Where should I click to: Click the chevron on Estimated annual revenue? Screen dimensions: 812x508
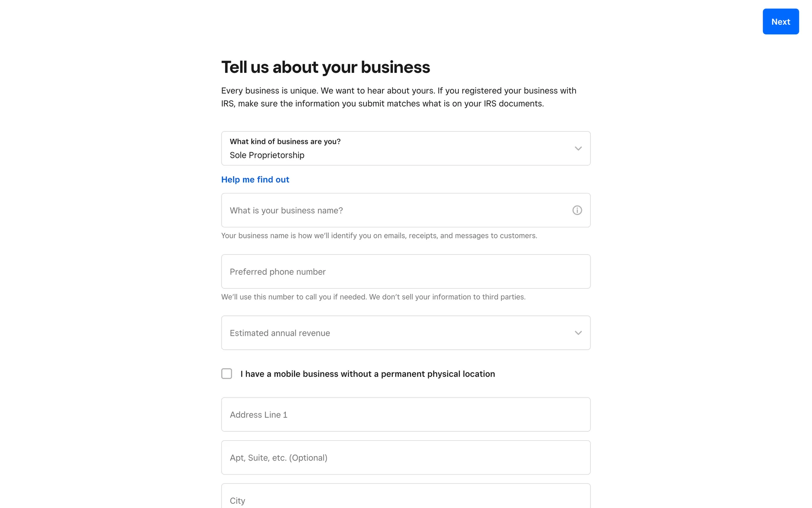pyautogui.click(x=578, y=333)
